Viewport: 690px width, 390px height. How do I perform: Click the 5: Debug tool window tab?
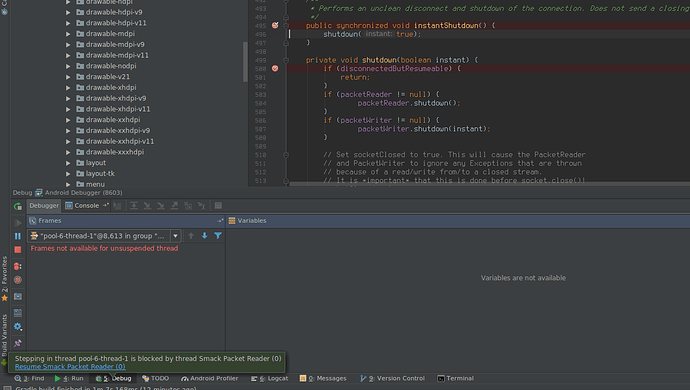[x=114, y=378]
